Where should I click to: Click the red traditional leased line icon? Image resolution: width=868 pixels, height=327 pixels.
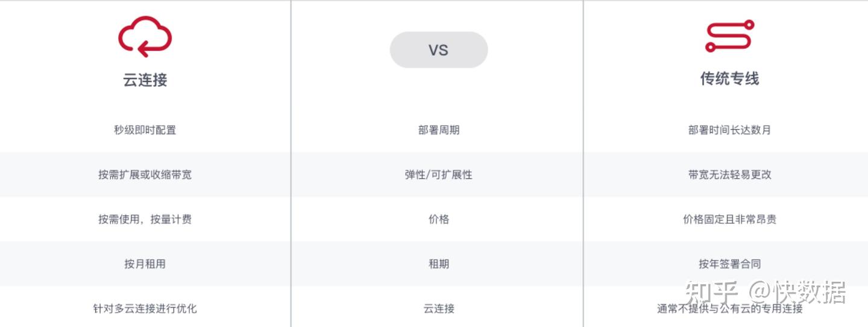coord(729,36)
